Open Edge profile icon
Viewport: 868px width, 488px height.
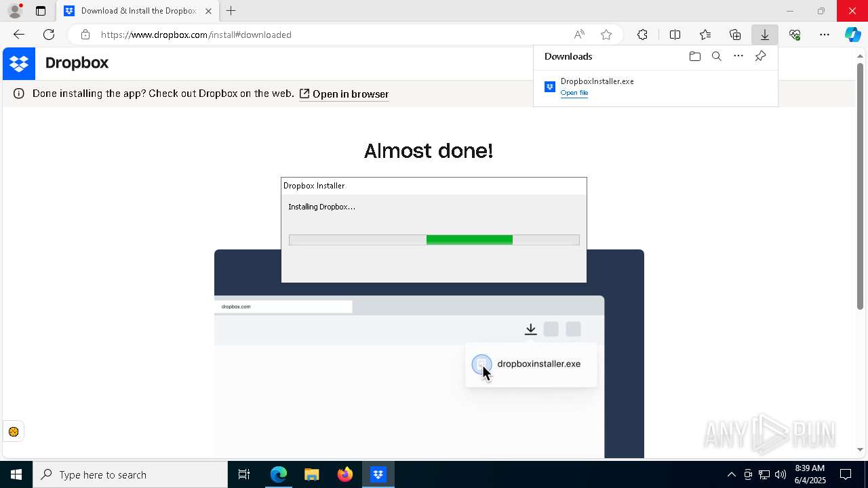point(15,11)
